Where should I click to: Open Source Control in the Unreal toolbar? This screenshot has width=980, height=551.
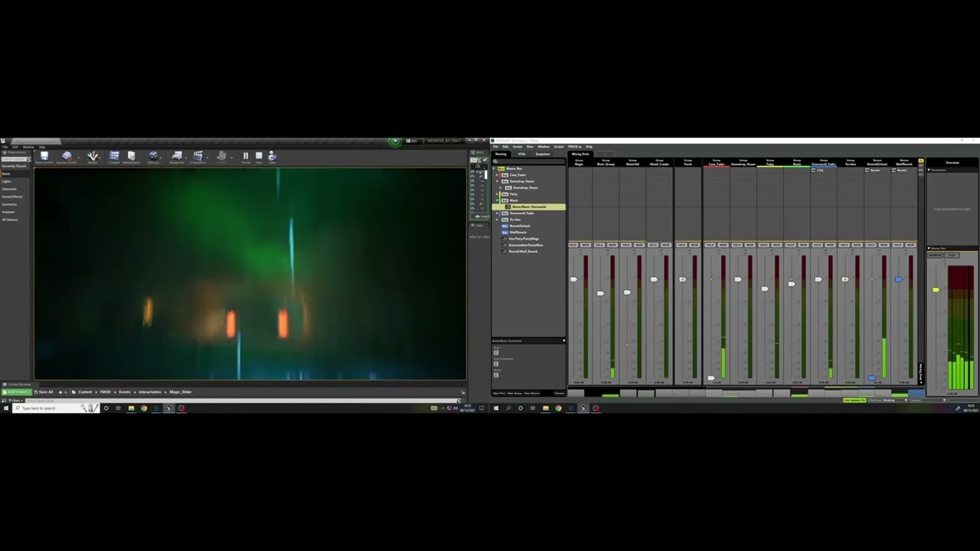pos(67,156)
